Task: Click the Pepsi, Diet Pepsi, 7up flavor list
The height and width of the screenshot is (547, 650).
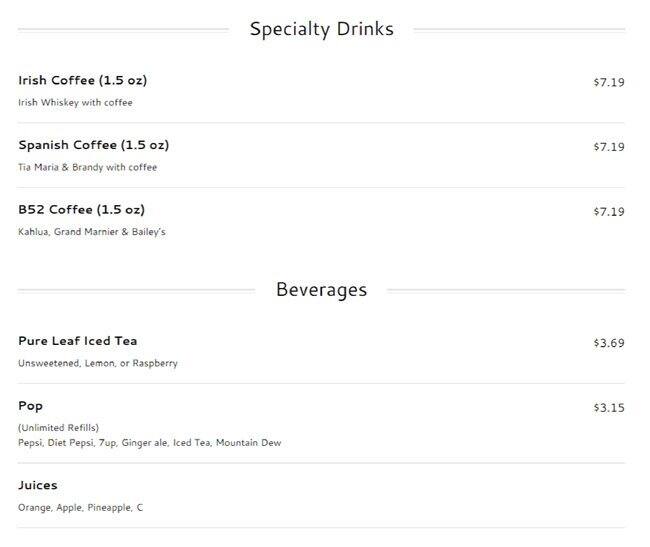Action: pos(149,443)
